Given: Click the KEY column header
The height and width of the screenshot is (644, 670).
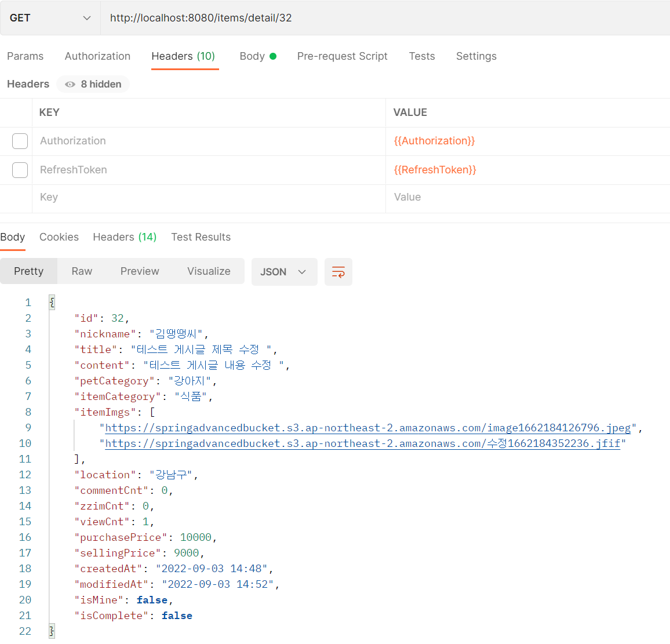Looking at the screenshot, I should point(49,112).
